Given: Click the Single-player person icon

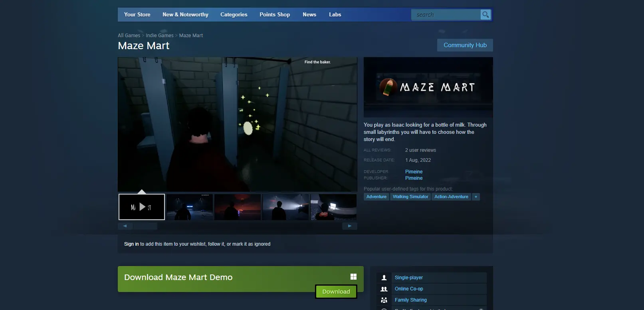Looking at the screenshot, I should coord(384,278).
